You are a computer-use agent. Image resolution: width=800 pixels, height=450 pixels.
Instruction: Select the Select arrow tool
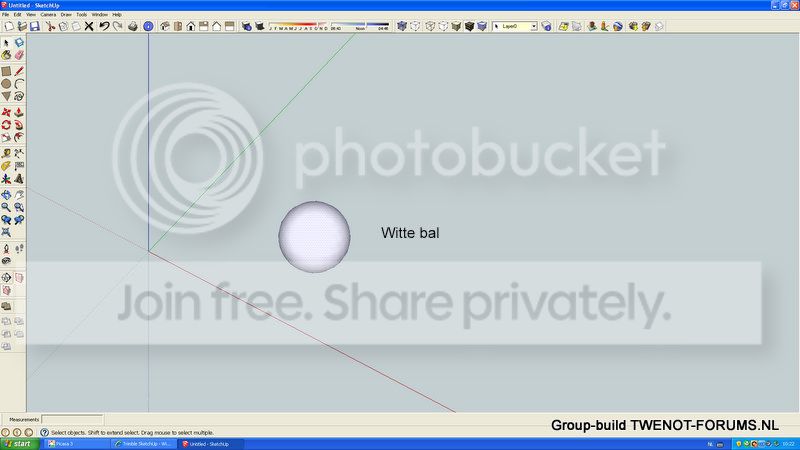pos(6,43)
